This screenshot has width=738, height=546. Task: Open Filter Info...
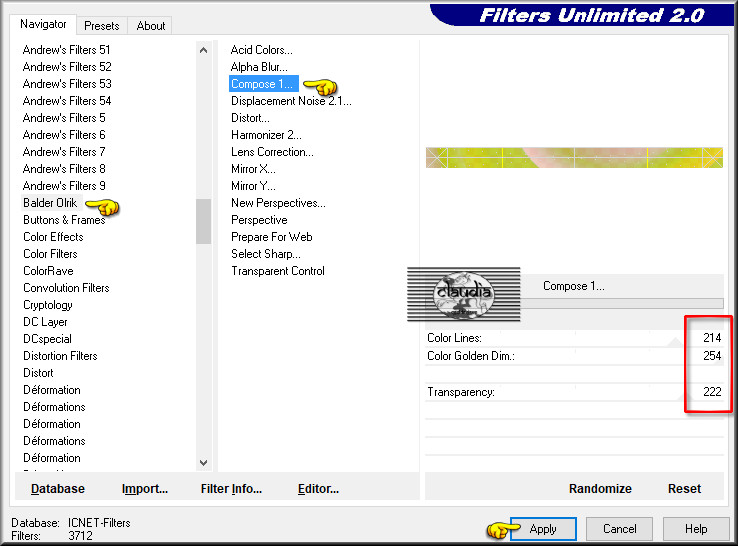(231, 489)
